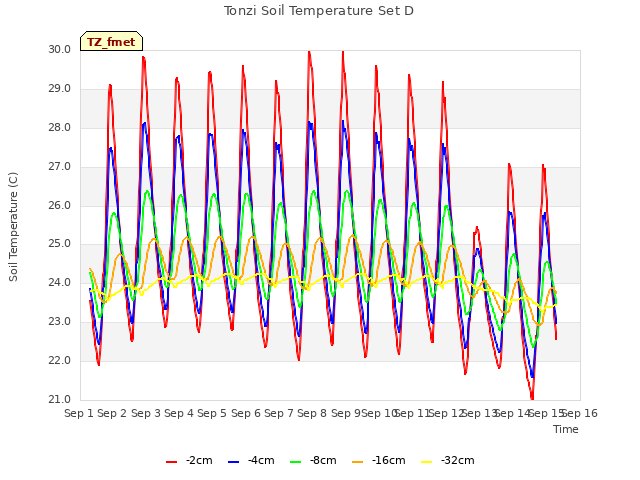Select the -32cm legend label
Image resolution: width=640 pixels, height=480 pixels.
pyautogui.click(x=458, y=460)
